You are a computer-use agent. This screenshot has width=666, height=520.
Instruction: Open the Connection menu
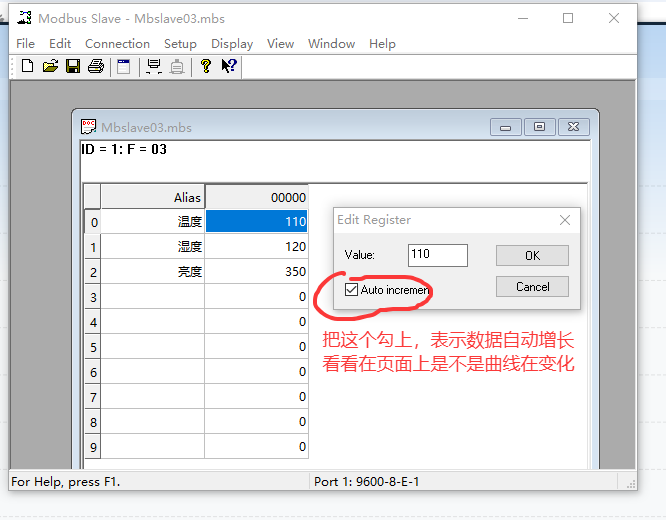(x=117, y=44)
